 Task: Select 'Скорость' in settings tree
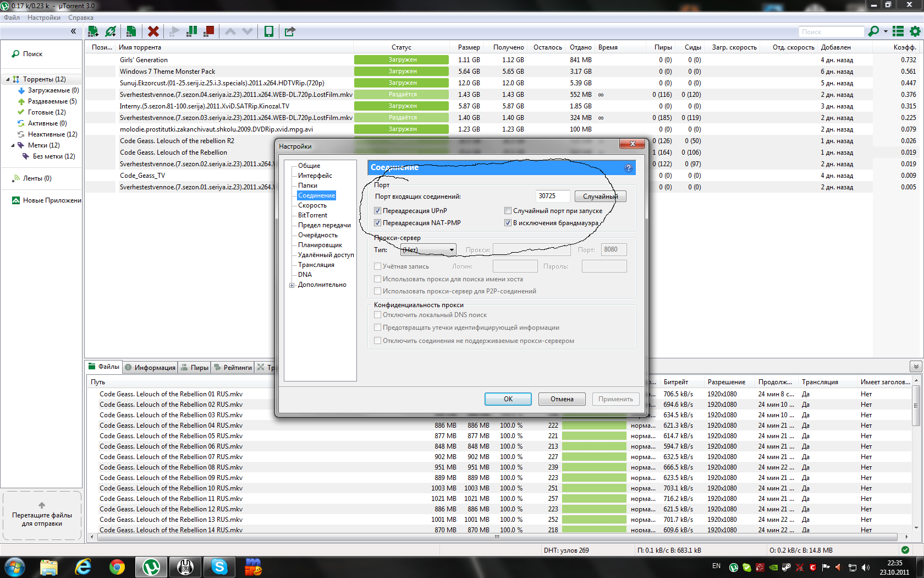pos(312,205)
